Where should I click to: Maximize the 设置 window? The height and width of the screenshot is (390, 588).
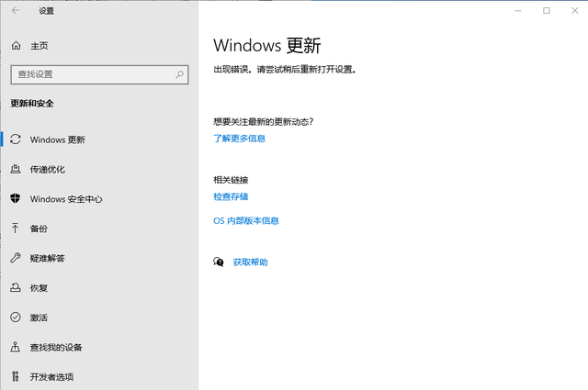(x=547, y=10)
